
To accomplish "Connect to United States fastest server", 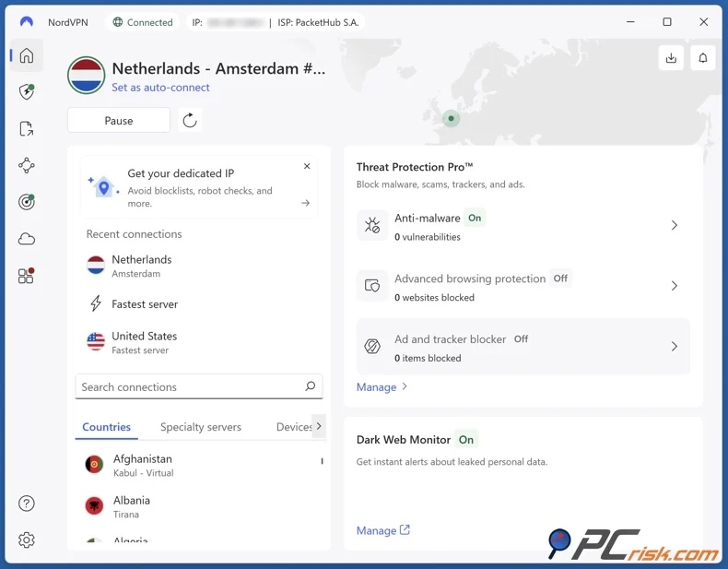I will click(200, 342).
